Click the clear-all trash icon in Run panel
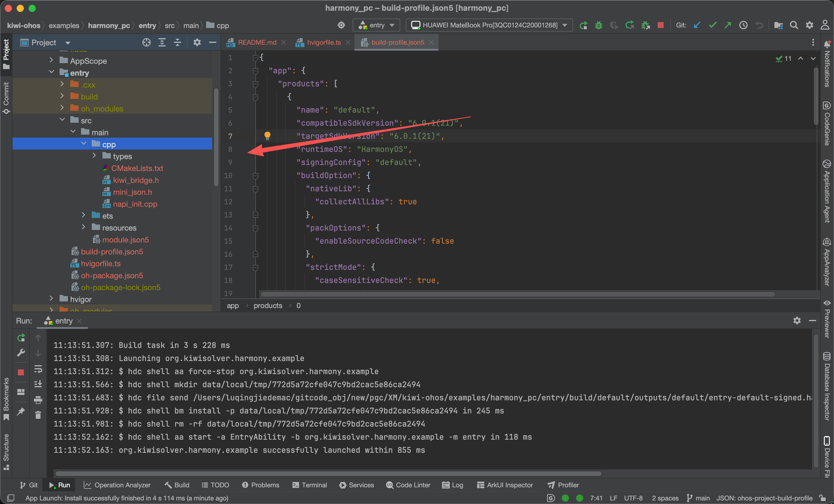This screenshot has height=504, width=834. [38, 415]
